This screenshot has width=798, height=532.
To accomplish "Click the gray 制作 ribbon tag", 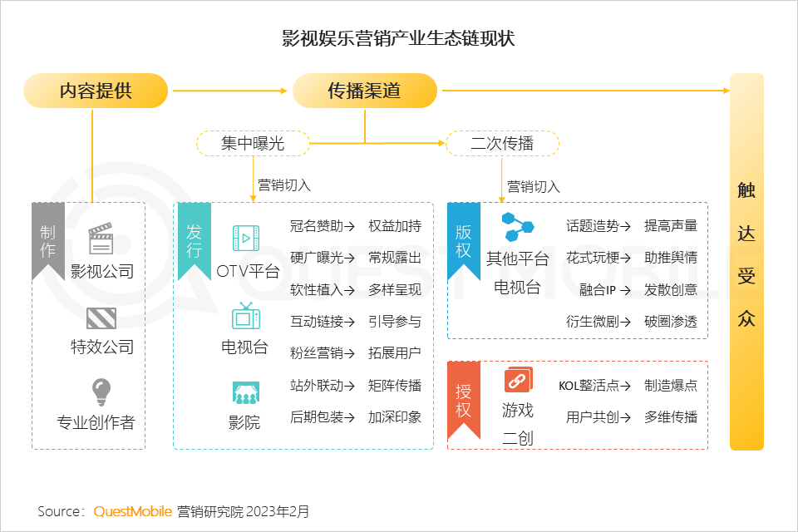I will pos(48,241).
